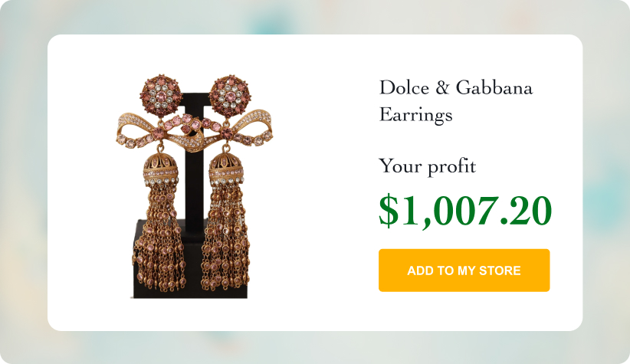630x364 pixels.
Task: Click the center knot of the bow
Action: (196, 139)
